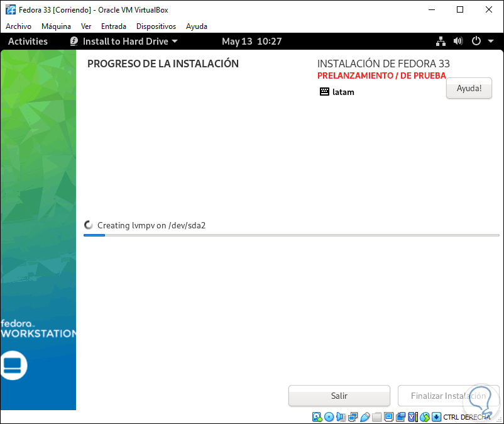Open the Archivo menu
Screen dimensions: 504x424
pos(18,26)
